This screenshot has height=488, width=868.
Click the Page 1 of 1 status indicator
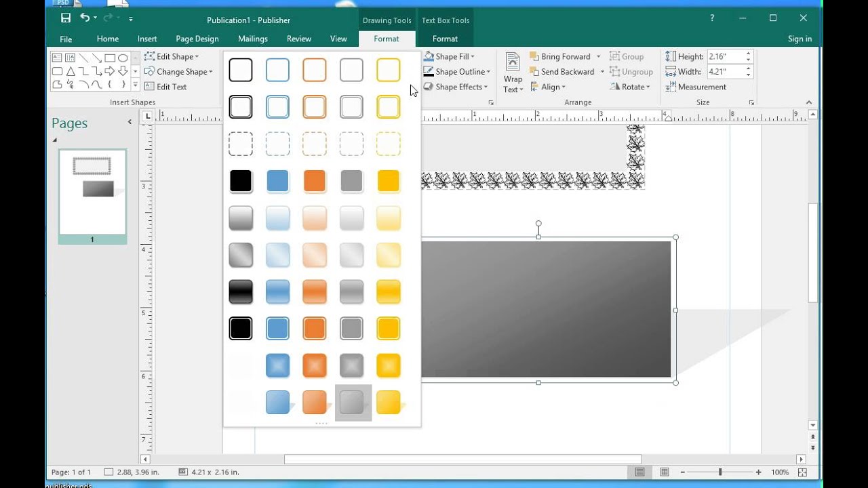click(x=71, y=472)
